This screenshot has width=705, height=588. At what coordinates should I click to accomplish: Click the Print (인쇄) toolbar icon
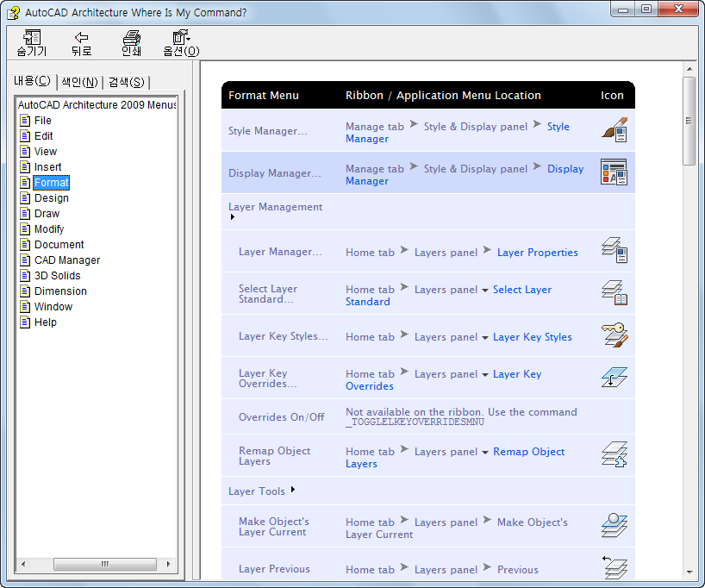pyautogui.click(x=131, y=43)
